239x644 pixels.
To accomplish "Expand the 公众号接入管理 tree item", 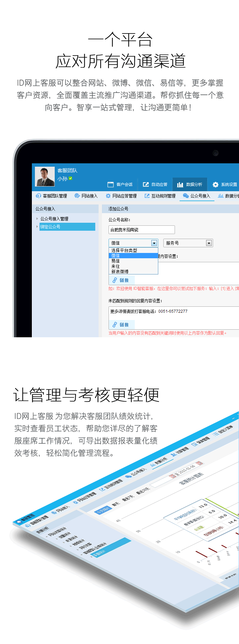I will (x=37, y=219).
